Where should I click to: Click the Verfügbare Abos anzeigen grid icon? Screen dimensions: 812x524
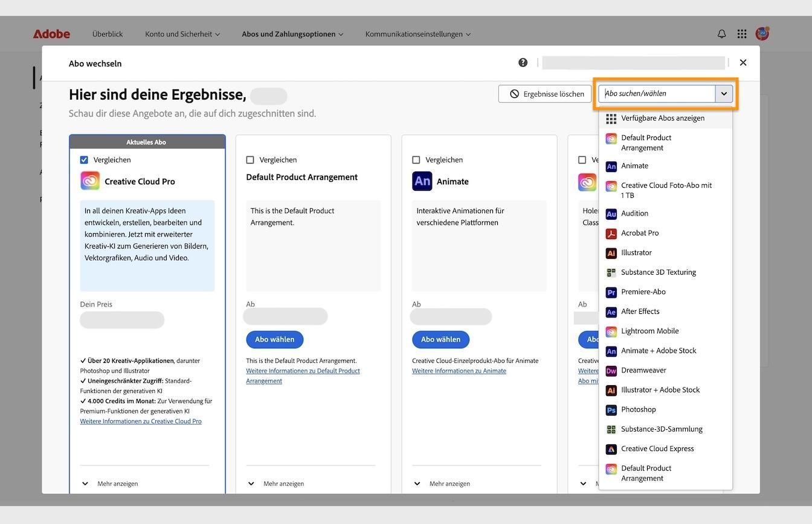tap(611, 118)
